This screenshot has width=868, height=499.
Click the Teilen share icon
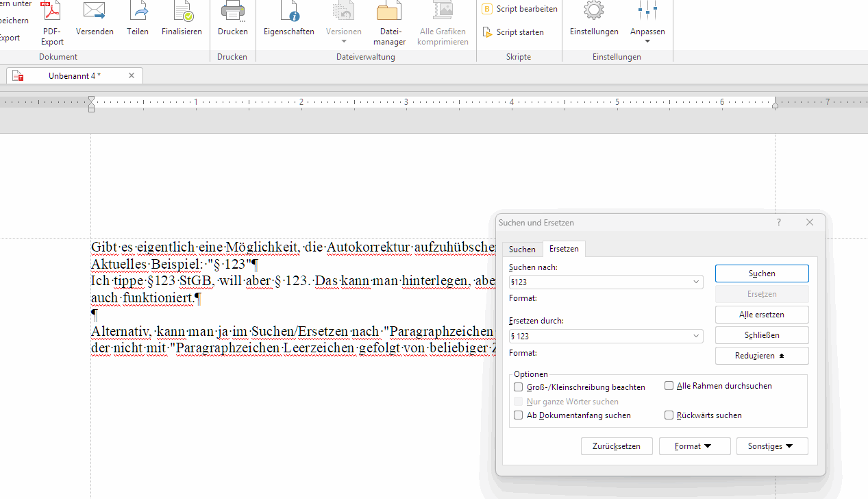pos(138,11)
